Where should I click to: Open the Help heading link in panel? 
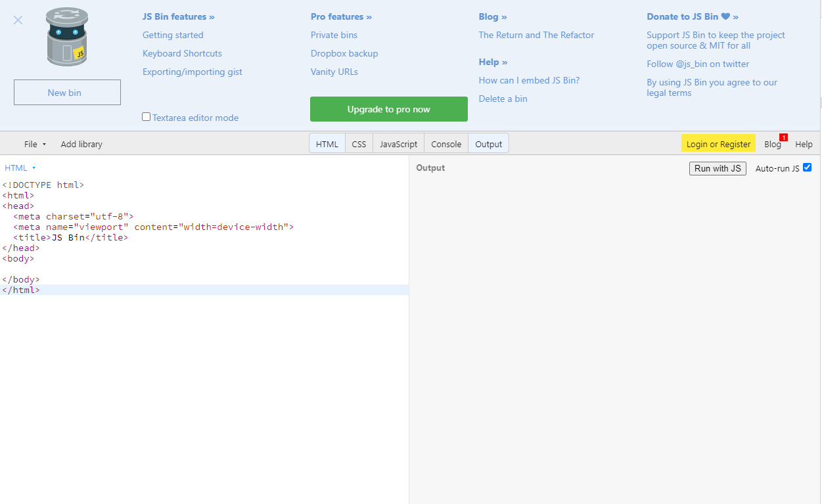point(493,62)
